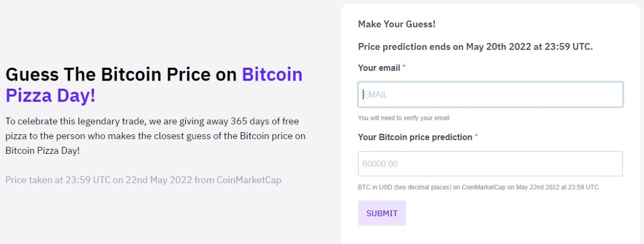Click 'Bitcoin Pizza Day!' at the end of the paragraph
This screenshot has height=244, width=644.
pos(42,150)
